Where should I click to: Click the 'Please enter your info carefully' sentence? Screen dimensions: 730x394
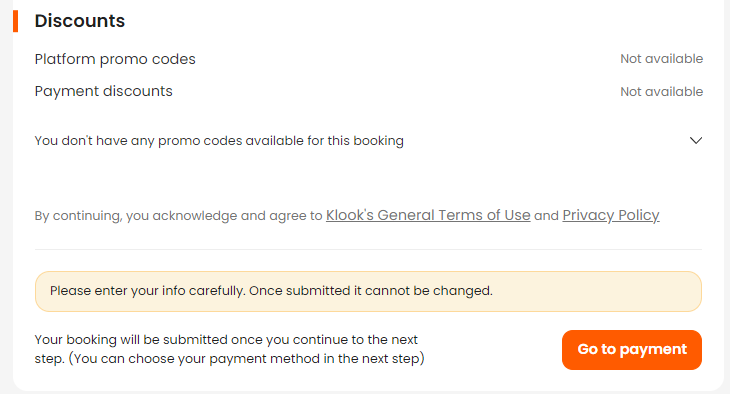[x=148, y=291]
